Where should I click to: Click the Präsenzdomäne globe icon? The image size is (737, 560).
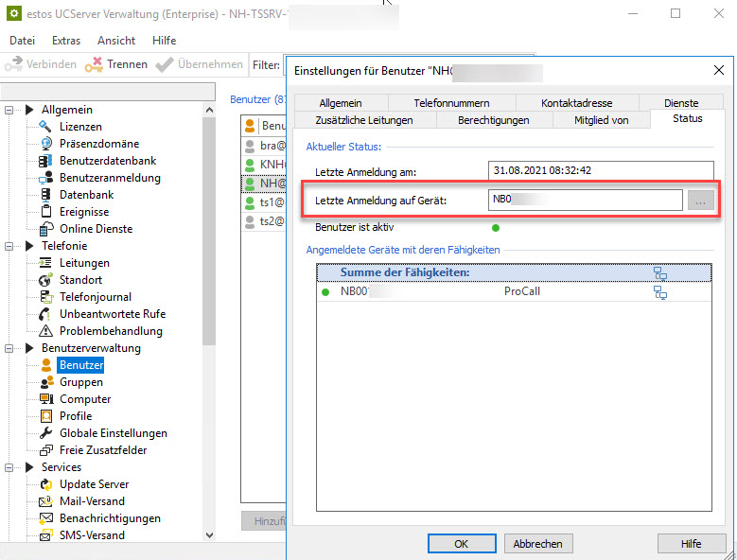[44, 144]
